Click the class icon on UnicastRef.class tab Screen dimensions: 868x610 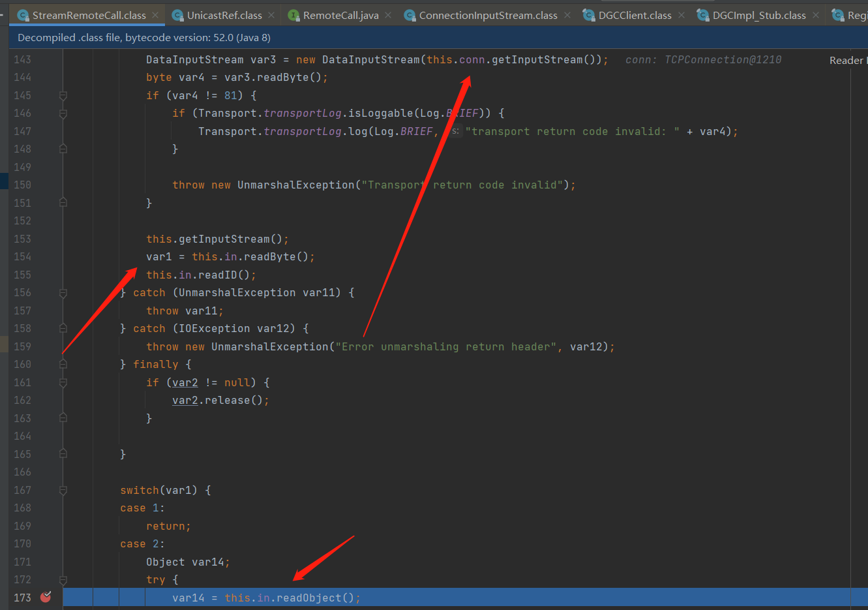click(177, 15)
